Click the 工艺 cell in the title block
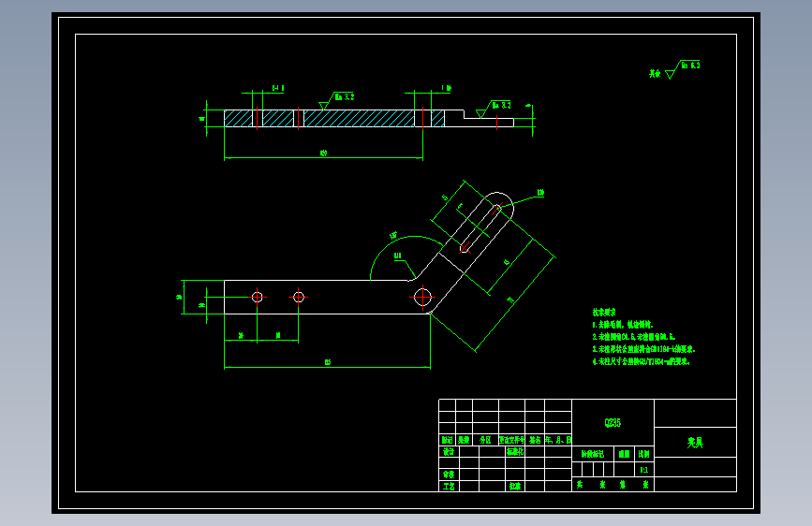Image resolution: width=812 pixels, height=526 pixels. pyautogui.click(x=449, y=486)
